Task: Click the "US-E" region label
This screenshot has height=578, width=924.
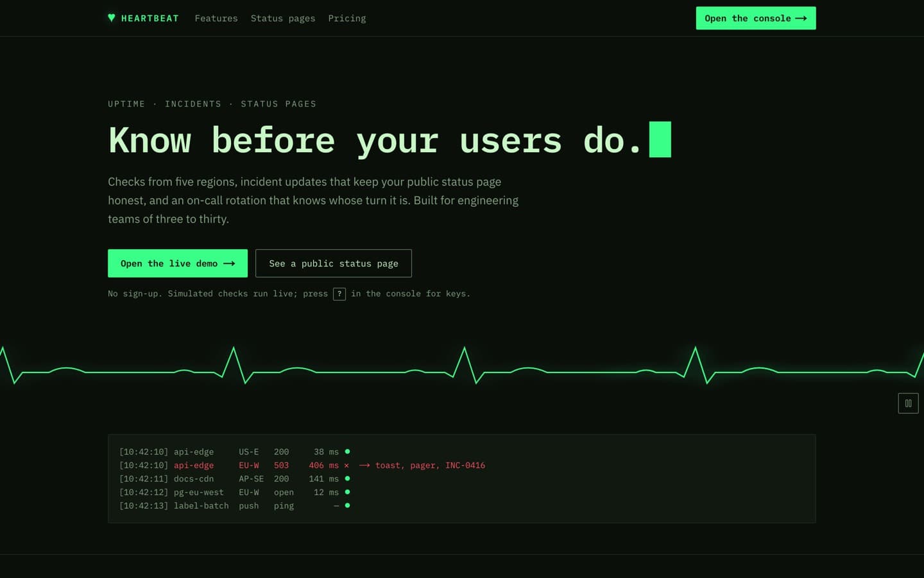Action: click(249, 452)
